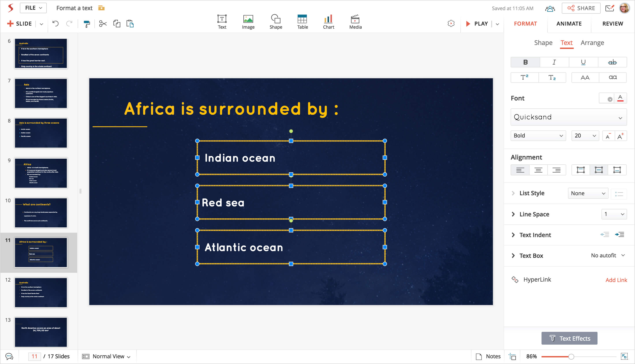Click the increase indent icon
The height and width of the screenshot is (364, 635).
click(620, 234)
